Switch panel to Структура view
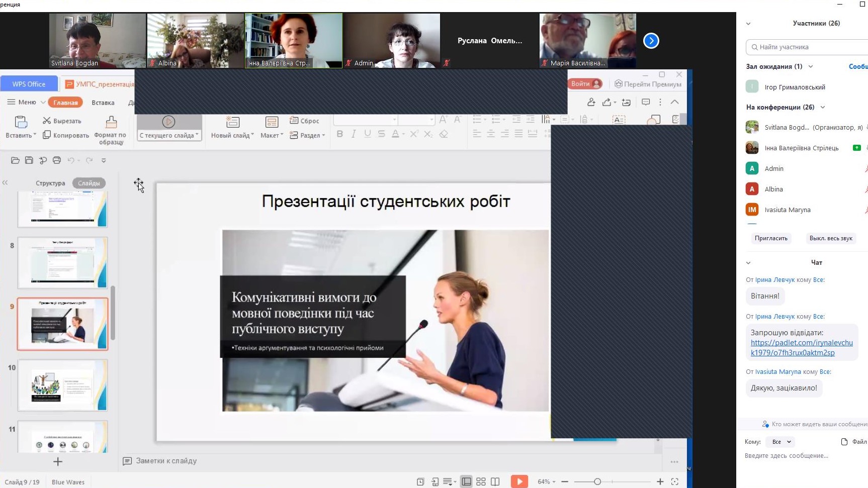Viewport: 868px width, 488px height. [x=50, y=183]
